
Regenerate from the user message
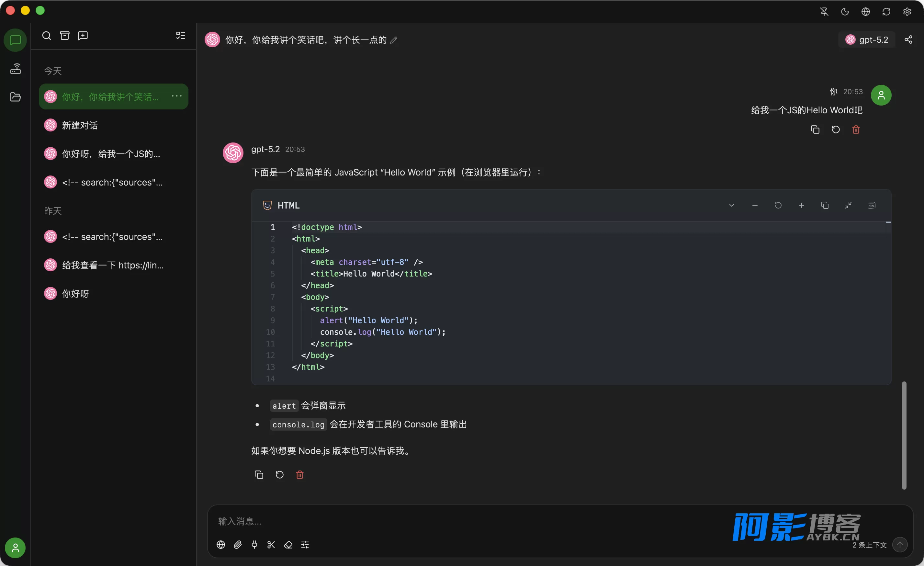click(836, 130)
